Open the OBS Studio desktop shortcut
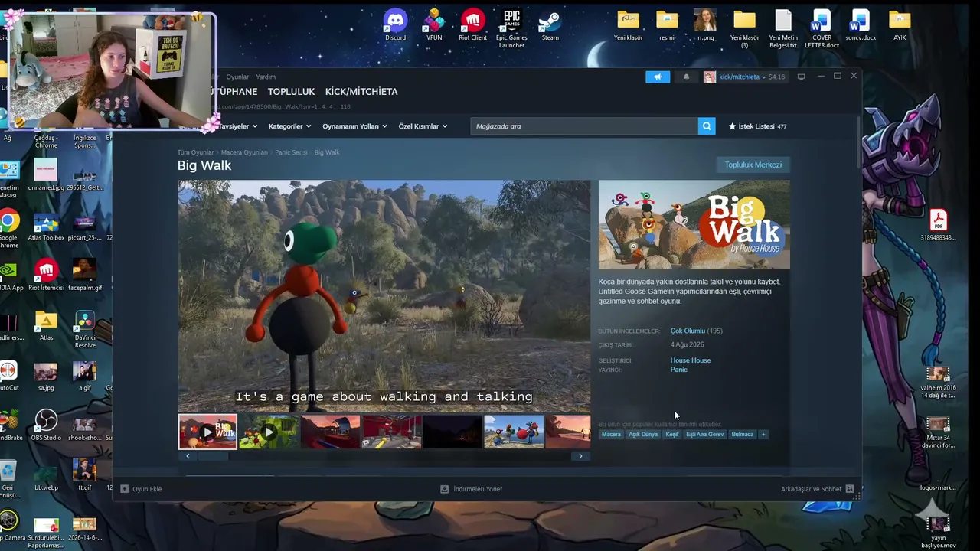 (x=46, y=425)
